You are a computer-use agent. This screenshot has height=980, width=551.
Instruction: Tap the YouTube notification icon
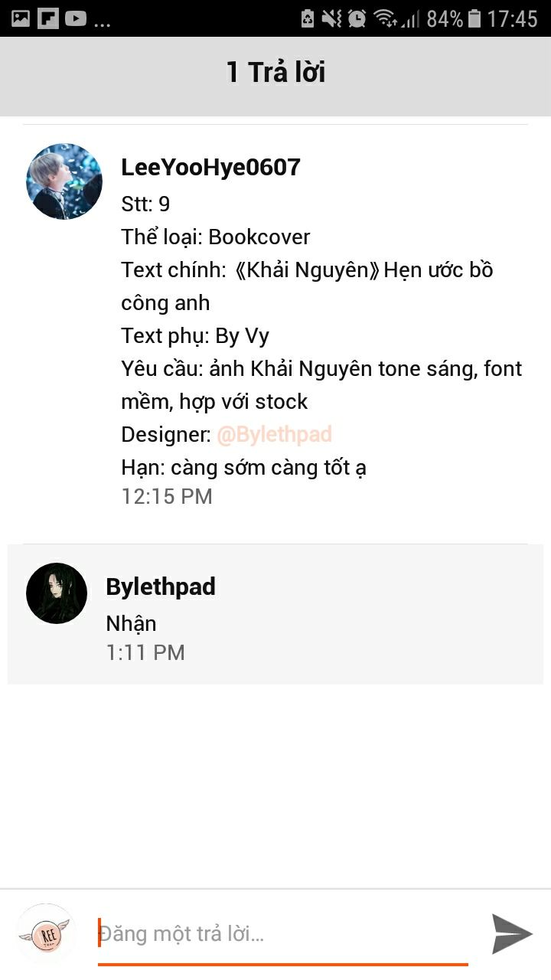76,18
